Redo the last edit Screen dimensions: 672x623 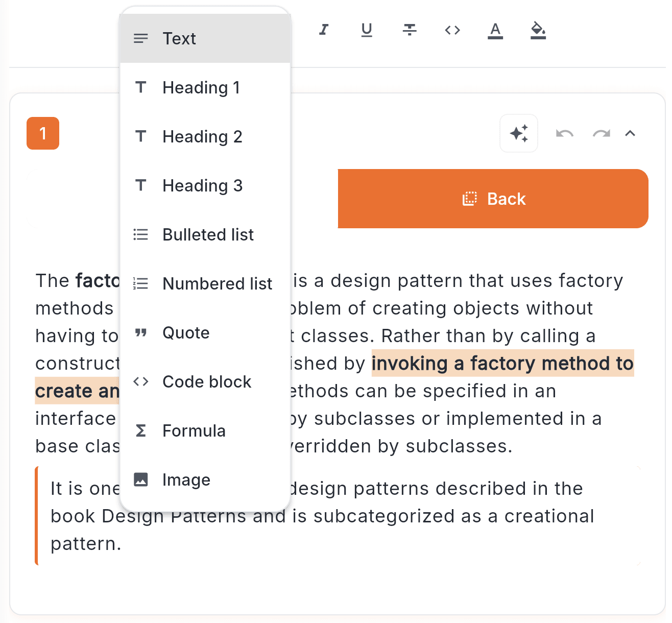coord(601,133)
